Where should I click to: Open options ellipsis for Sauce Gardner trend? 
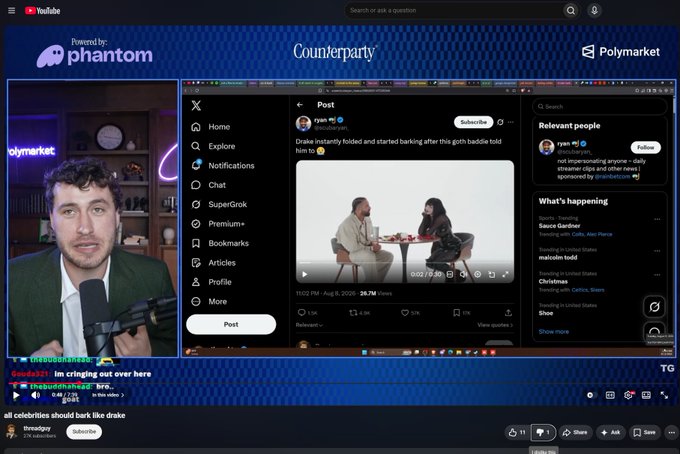[x=657, y=219]
